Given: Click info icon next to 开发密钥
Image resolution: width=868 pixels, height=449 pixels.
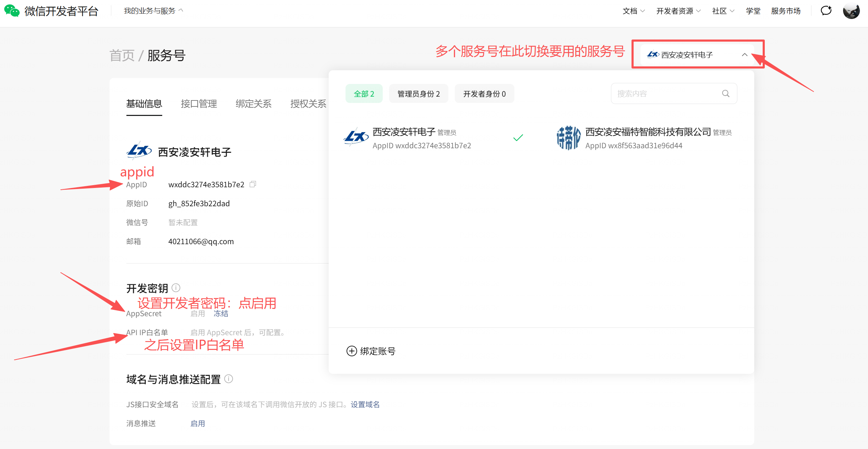Looking at the screenshot, I should tap(176, 288).
